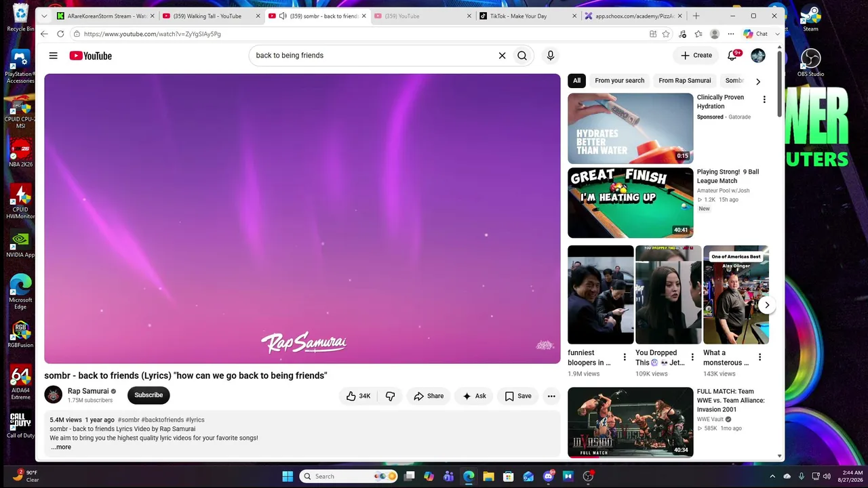
Task: Open options for the Gatorade ad
Action: pyautogui.click(x=764, y=100)
